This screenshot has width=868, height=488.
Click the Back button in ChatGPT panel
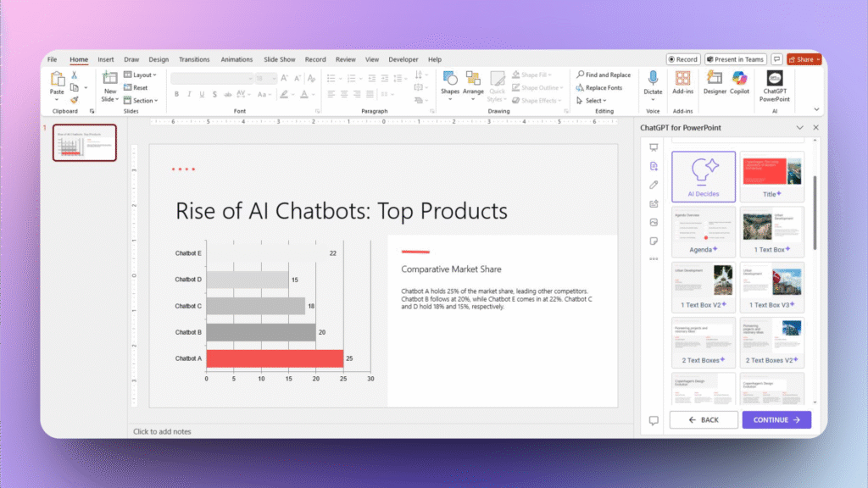(x=703, y=419)
